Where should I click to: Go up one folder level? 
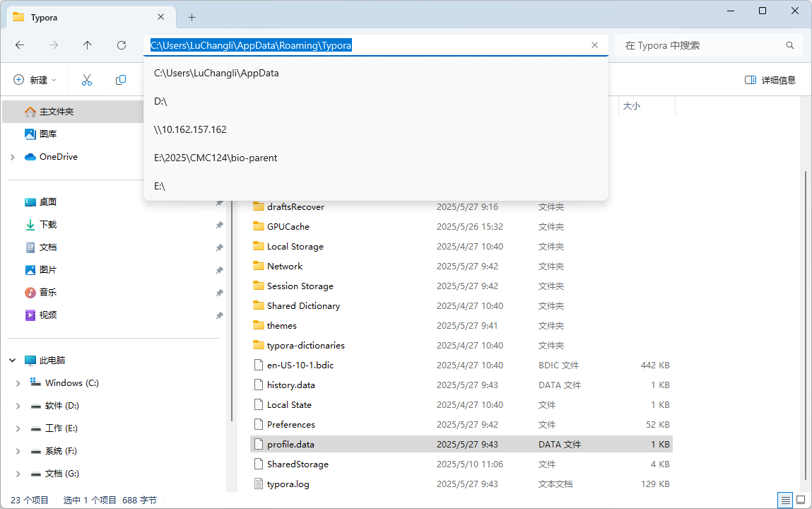click(x=87, y=45)
